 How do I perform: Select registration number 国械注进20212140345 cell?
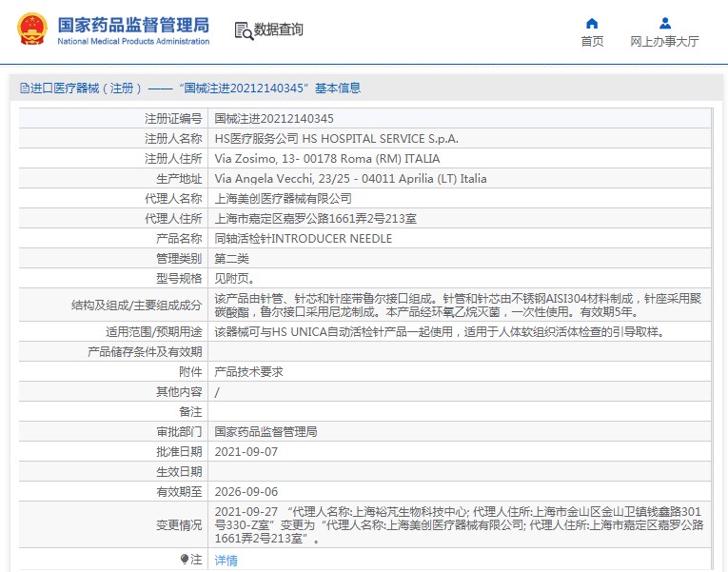tap(274, 119)
